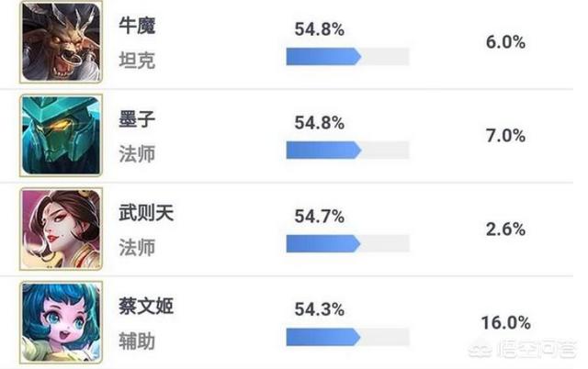Click 蔡文姬's 54.3% progress bar
The image size is (588, 369).
point(347,337)
